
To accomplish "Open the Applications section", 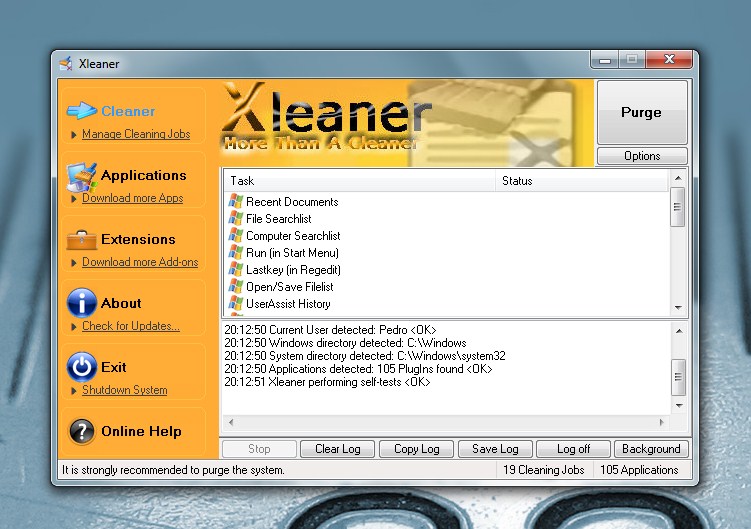I will [144, 175].
